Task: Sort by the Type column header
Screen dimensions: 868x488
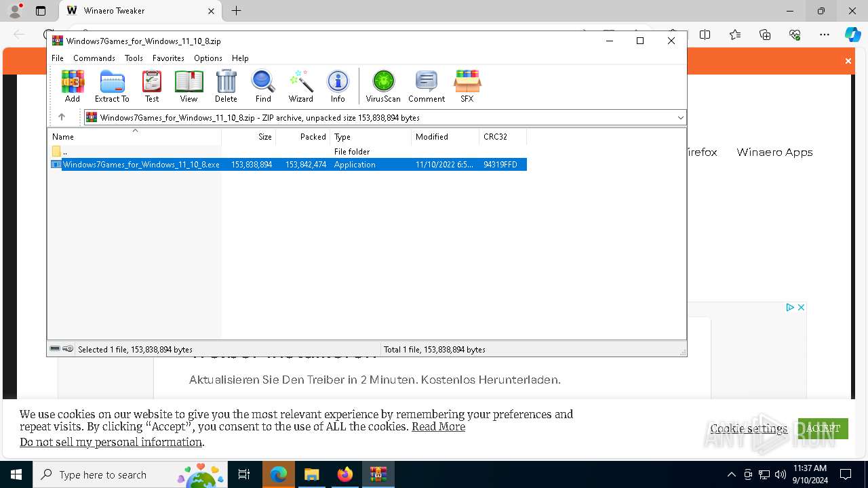Action: pos(371,136)
